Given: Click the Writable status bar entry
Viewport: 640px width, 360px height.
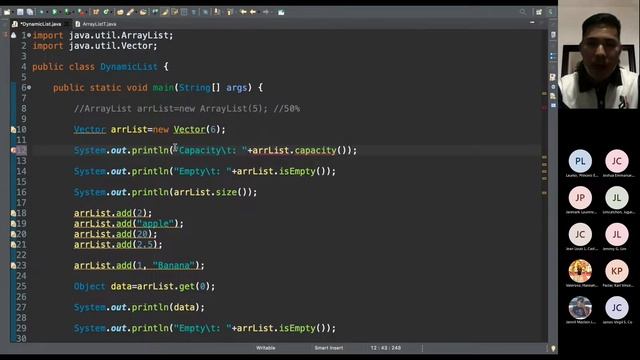Looking at the screenshot, I should (266, 348).
